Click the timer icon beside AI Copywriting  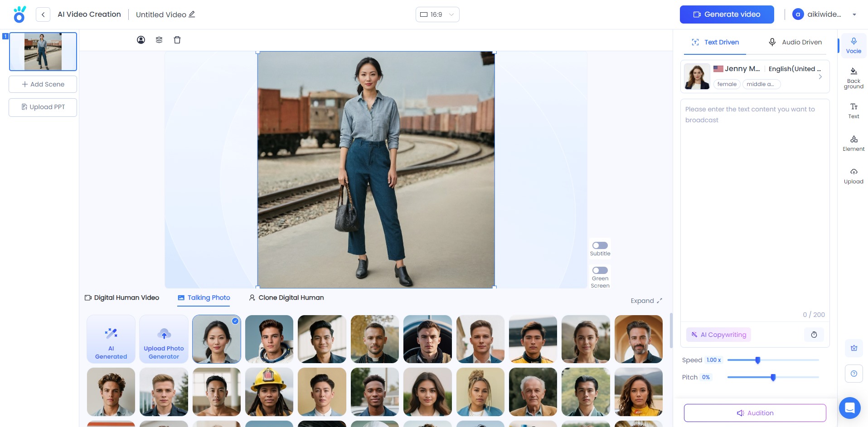coord(814,335)
